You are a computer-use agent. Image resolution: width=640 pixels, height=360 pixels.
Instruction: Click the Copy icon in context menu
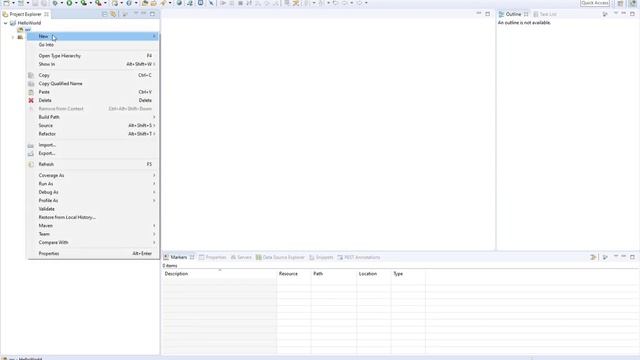click(31, 75)
